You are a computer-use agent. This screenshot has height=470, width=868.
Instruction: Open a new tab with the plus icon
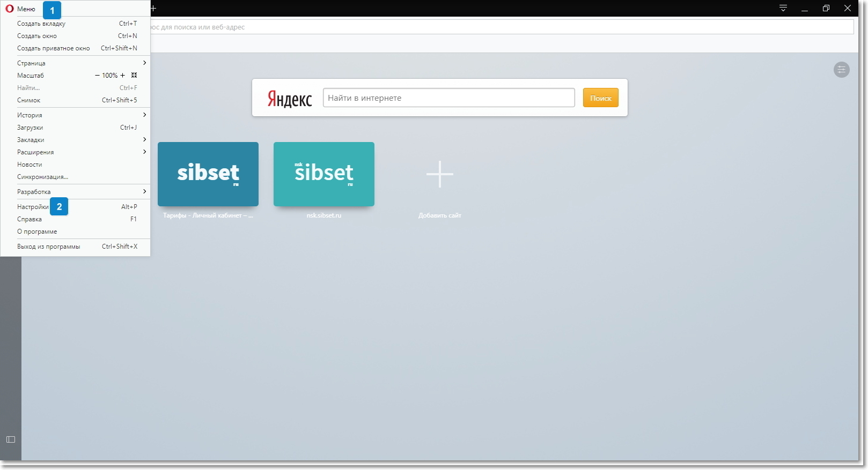pyautogui.click(x=153, y=8)
